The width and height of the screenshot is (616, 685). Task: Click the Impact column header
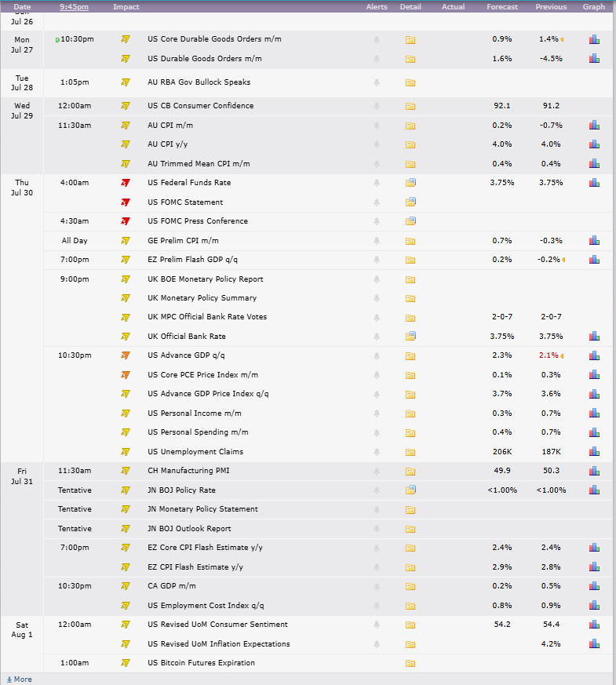tap(126, 7)
